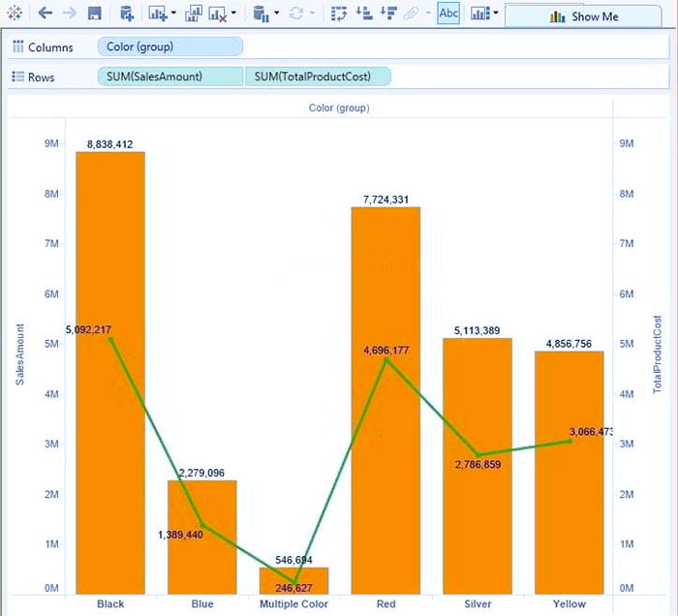This screenshot has height=616, width=678.
Task: Select the Multiple Color orange bar
Action: 293,580
